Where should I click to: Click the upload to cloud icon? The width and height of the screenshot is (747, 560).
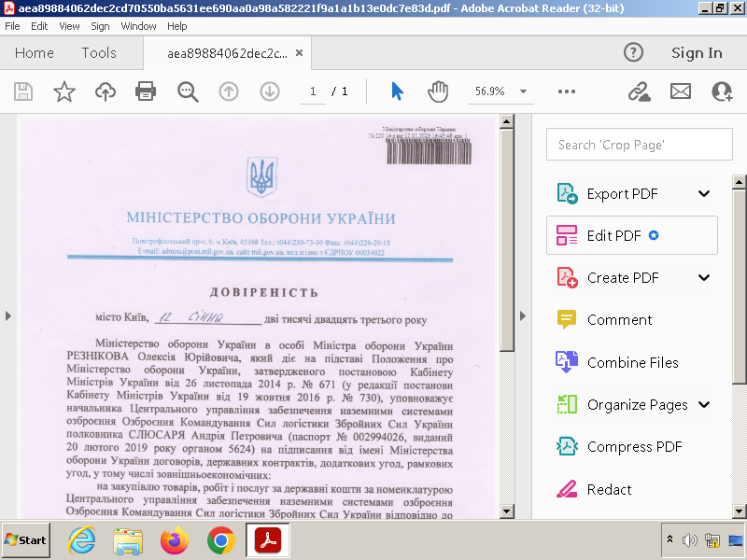pos(106,91)
